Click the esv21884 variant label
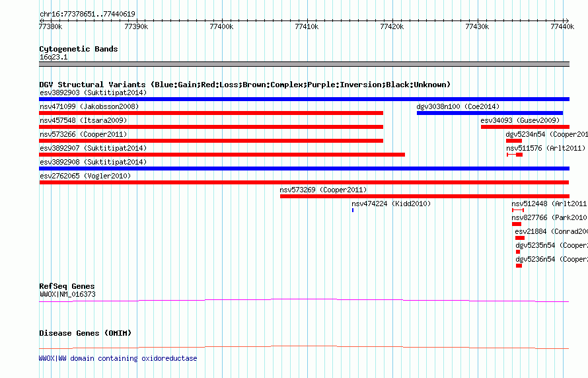 tap(551, 231)
